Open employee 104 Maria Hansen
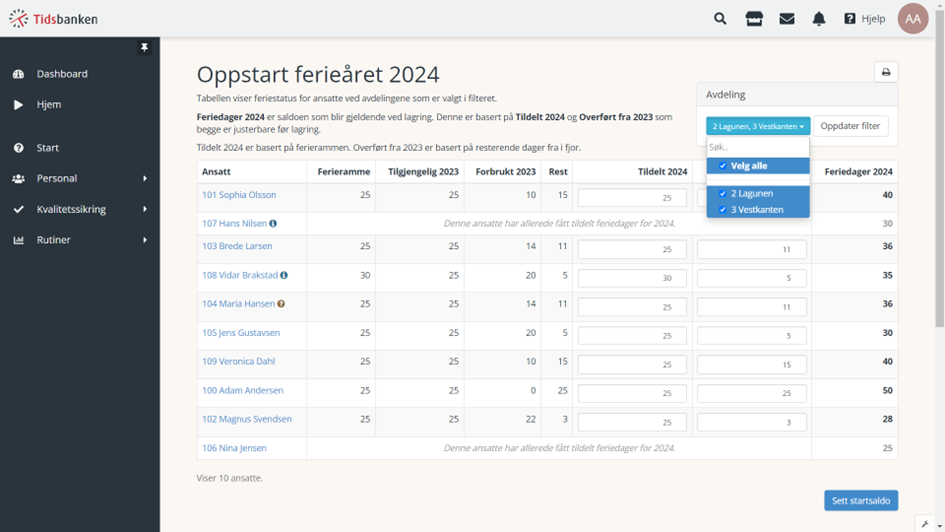Screen dimensions: 945x532 (x=238, y=304)
